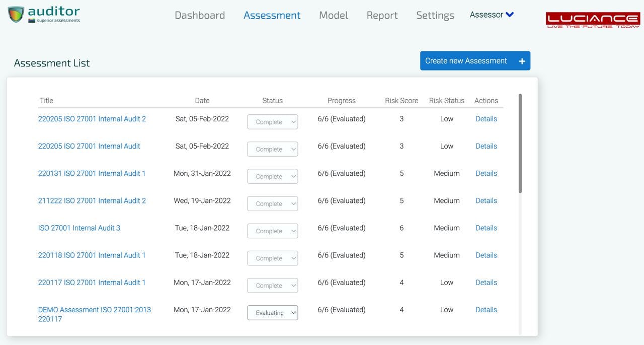View Details of 211222 ISO 27001 Internal Audit 2

(486, 200)
